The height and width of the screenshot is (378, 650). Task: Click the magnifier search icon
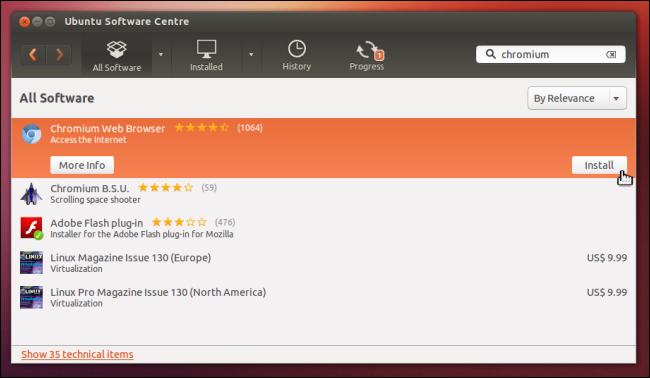pos(490,54)
